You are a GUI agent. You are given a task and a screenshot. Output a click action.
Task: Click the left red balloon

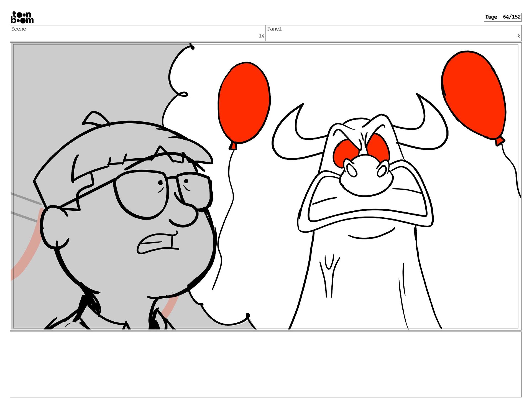click(x=244, y=103)
